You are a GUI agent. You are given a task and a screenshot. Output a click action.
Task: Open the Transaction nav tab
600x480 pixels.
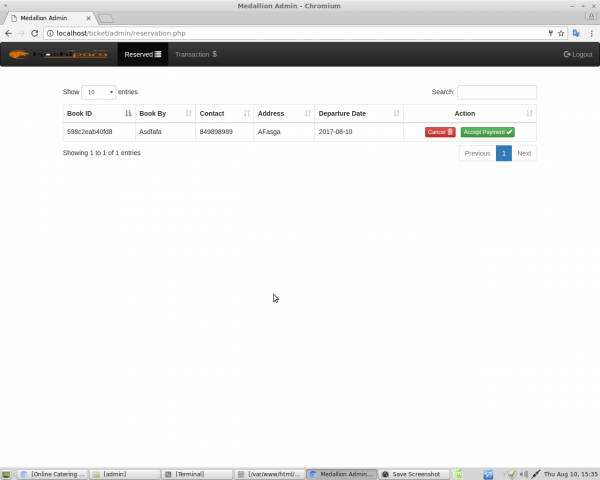tap(196, 54)
